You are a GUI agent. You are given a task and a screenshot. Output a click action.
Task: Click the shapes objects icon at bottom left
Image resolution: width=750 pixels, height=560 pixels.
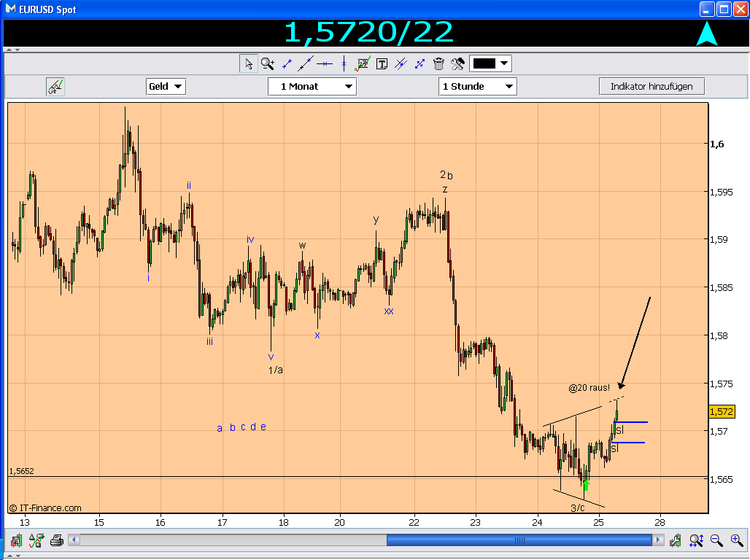coord(36,540)
